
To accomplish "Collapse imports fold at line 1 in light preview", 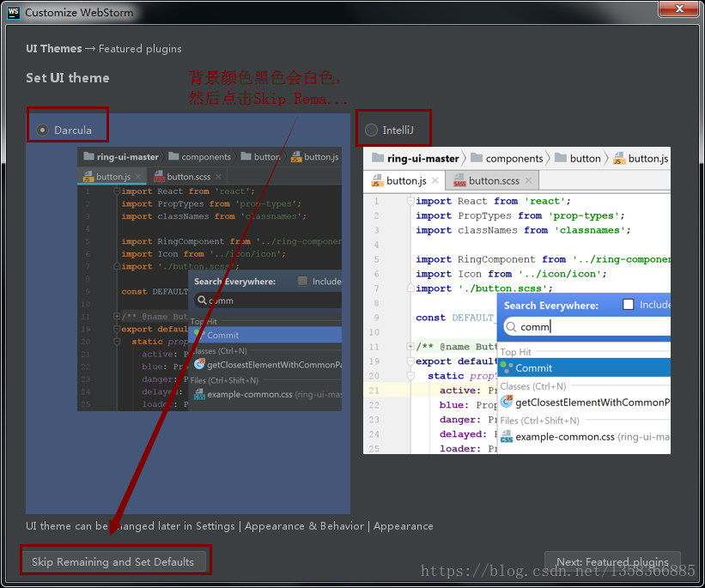I will click(410, 201).
